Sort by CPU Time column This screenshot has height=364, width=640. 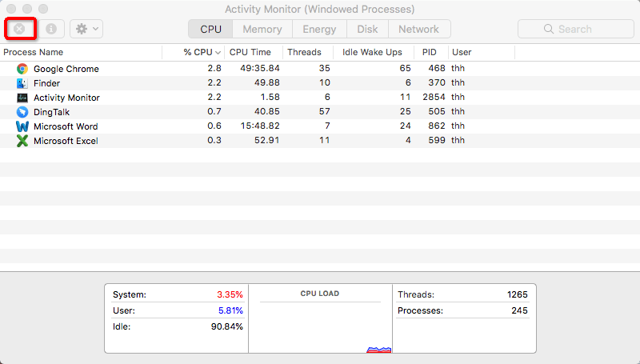254,52
